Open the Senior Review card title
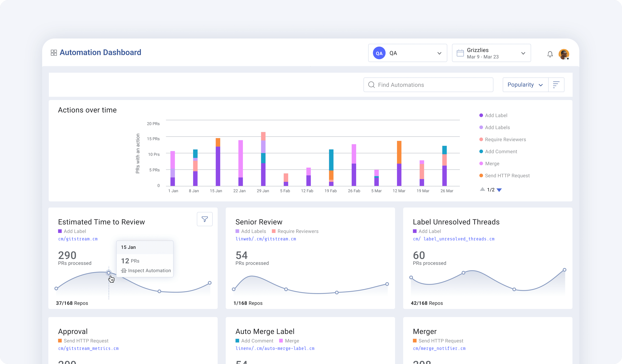This screenshot has height=364, width=622. point(259,222)
